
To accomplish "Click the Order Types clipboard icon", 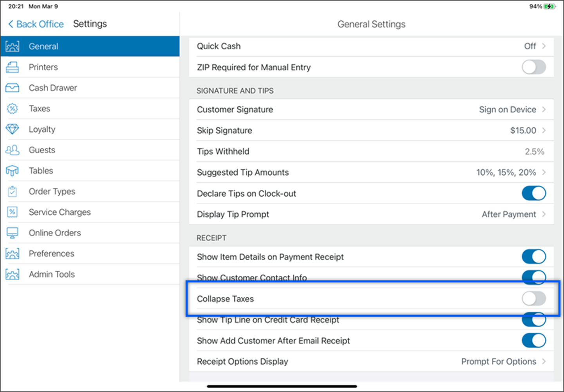I will coord(12,192).
